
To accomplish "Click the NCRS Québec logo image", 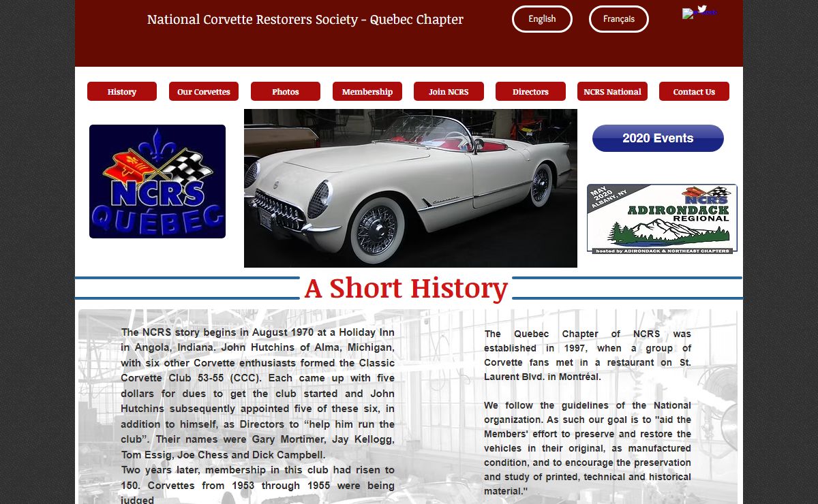I will [157, 181].
